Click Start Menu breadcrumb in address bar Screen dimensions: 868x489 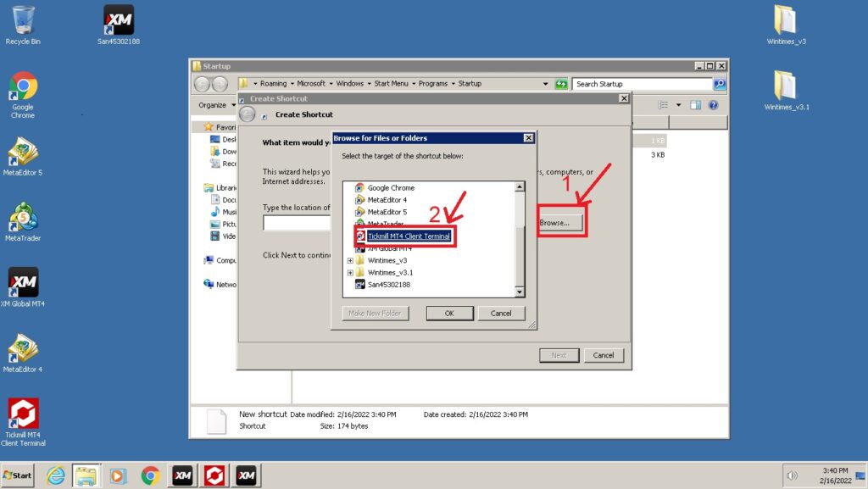click(391, 84)
